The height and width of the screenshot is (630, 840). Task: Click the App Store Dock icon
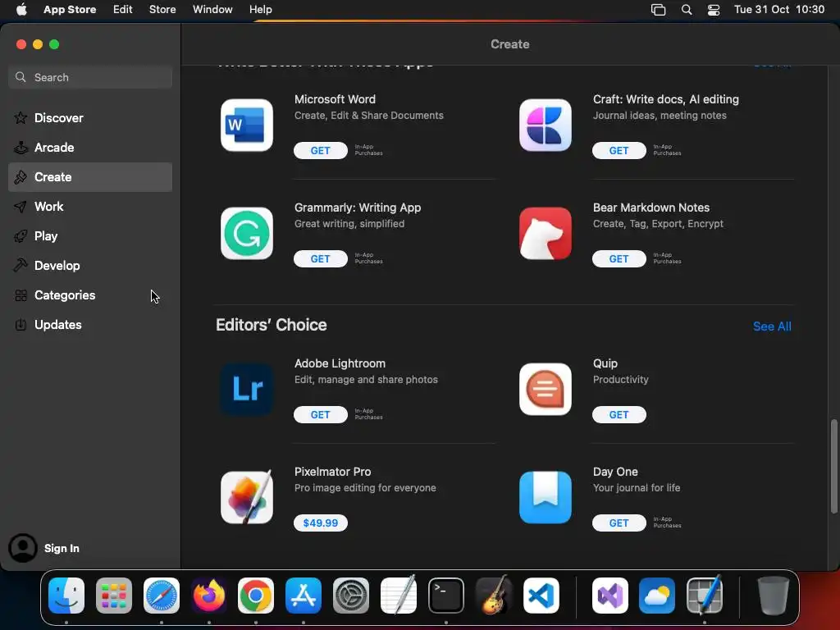(x=304, y=596)
